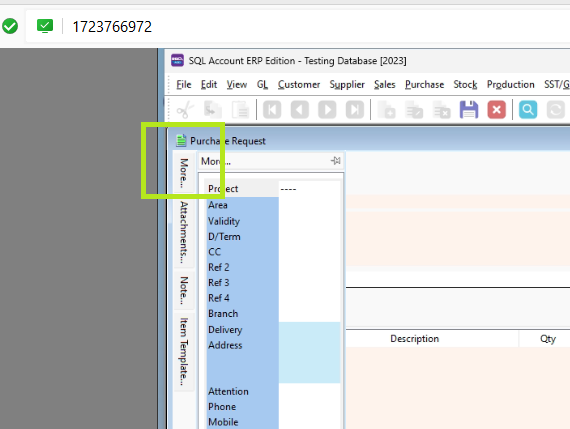Viewport: 570px width, 429px height.
Task: Click the Save floppy disk icon
Action: point(469,109)
